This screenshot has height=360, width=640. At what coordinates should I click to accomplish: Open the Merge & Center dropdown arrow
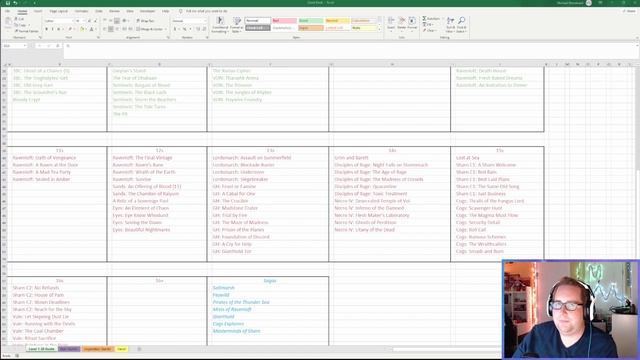coord(165,29)
